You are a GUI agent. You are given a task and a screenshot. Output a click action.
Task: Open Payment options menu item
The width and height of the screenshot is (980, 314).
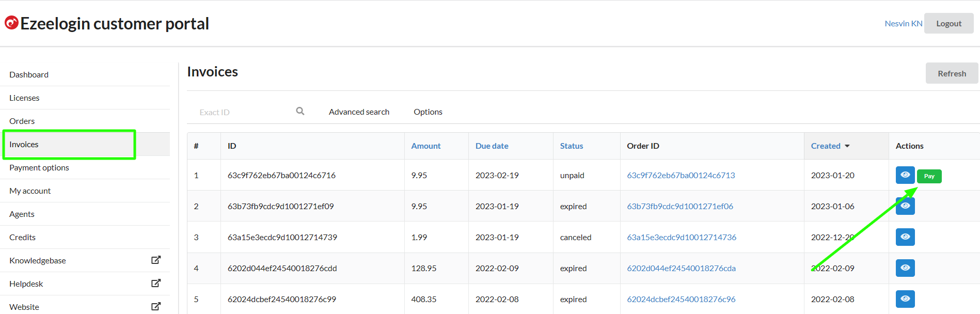click(x=39, y=168)
